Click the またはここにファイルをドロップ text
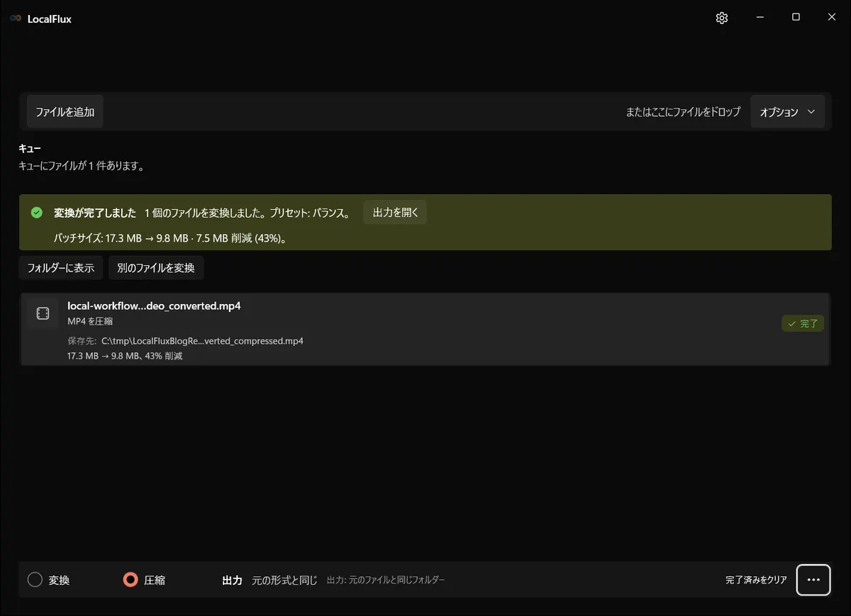 point(683,112)
